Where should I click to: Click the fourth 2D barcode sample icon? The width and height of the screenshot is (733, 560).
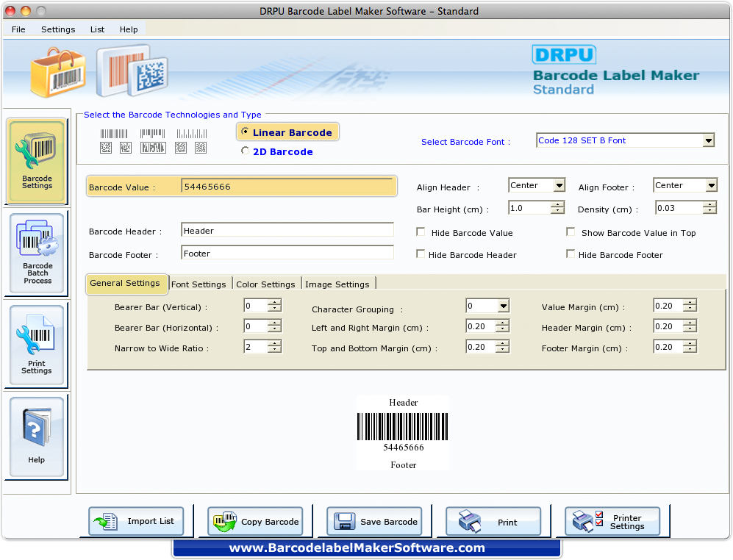click(x=181, y=148)
